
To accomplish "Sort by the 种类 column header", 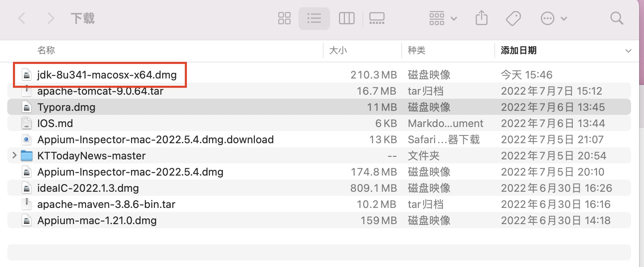I will coord(417,51).
